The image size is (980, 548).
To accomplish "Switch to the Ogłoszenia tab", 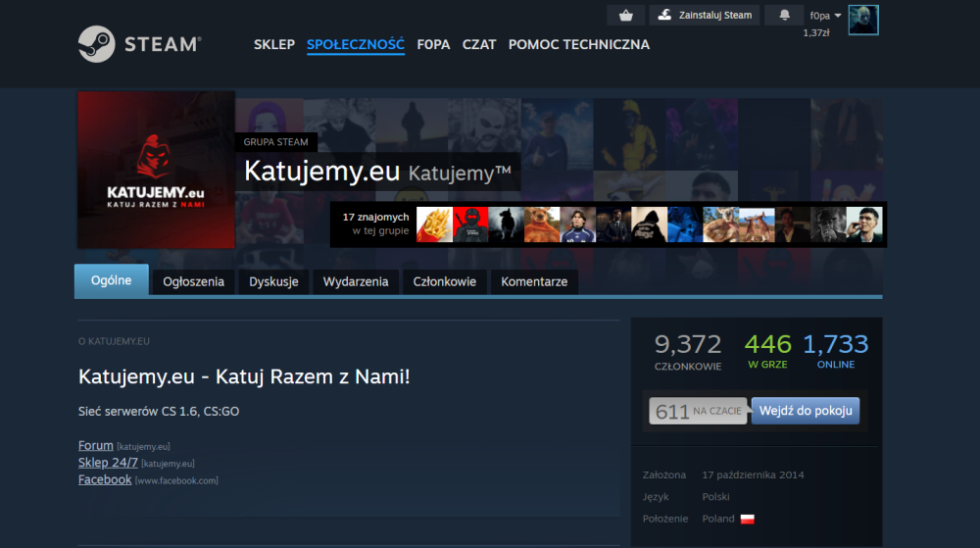I will tap(194, 281).
